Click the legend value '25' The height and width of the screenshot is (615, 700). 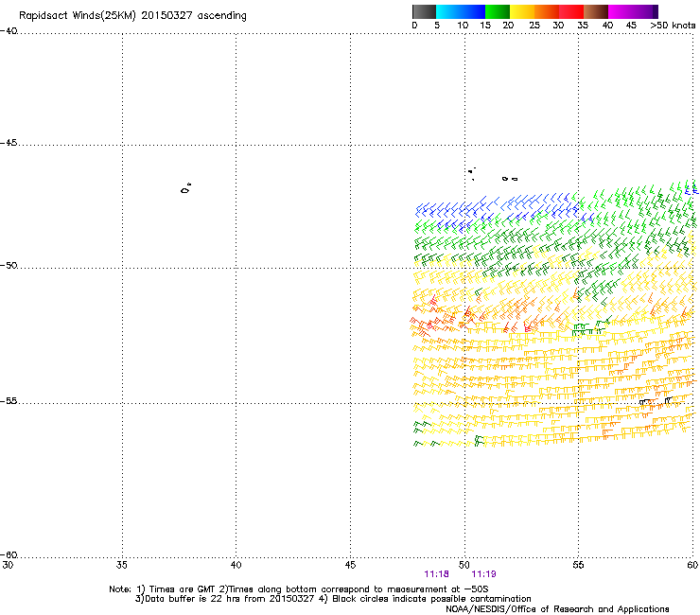534,26
